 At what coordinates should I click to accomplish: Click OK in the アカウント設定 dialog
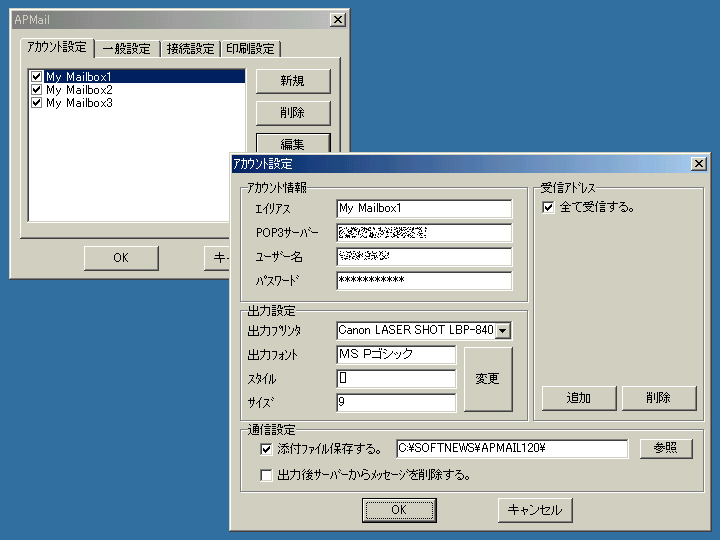tap(399, 510)
